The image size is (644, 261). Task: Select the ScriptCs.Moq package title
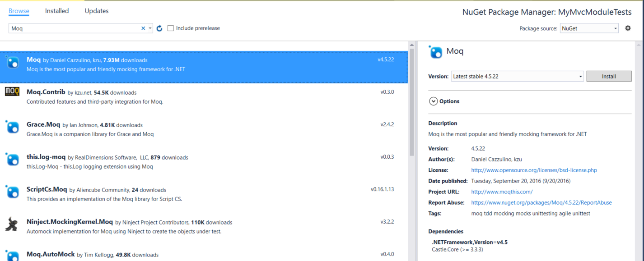[47, 189]
